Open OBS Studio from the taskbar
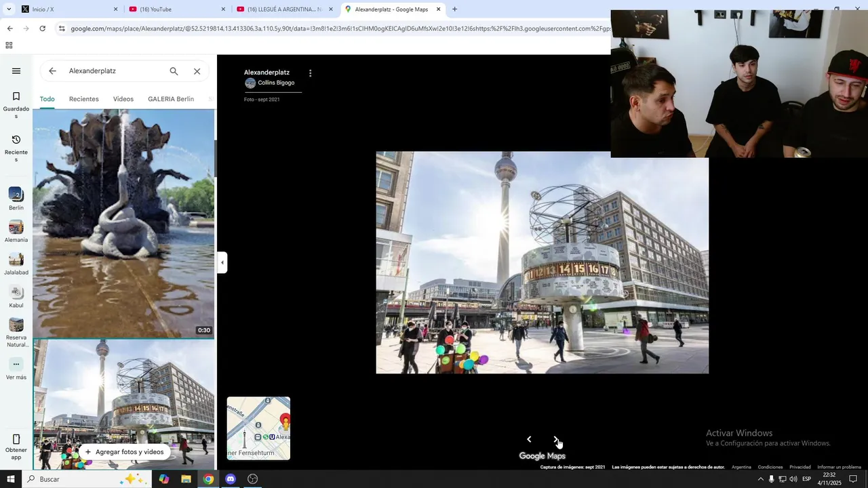The image size is (868, 488). (x=253, y=479)
